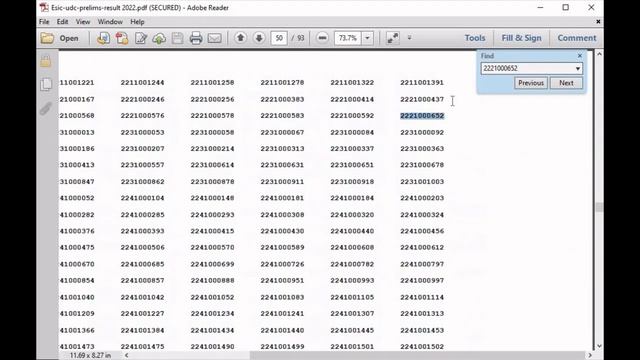Click roll number 2231000651
This screenshot has width=640, height=360.
pyautogui.click(x=352, y=165)
